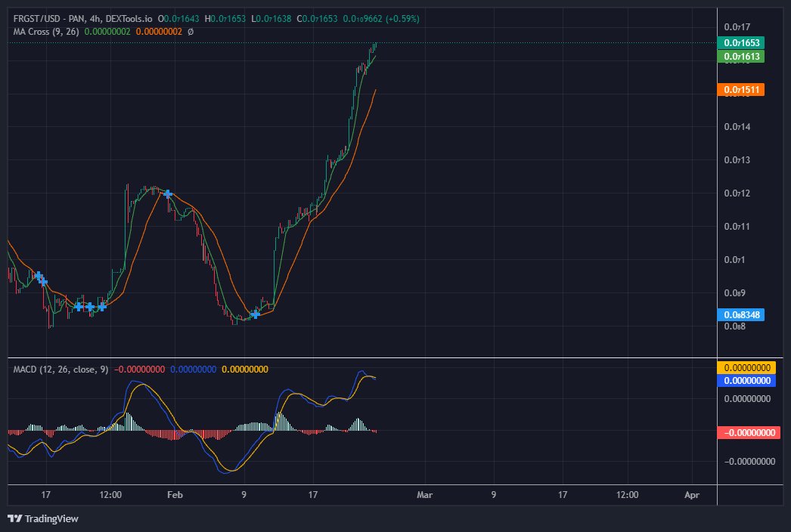
Task: Click the 0.0₇12 price axis label
Action: (737, 193)
